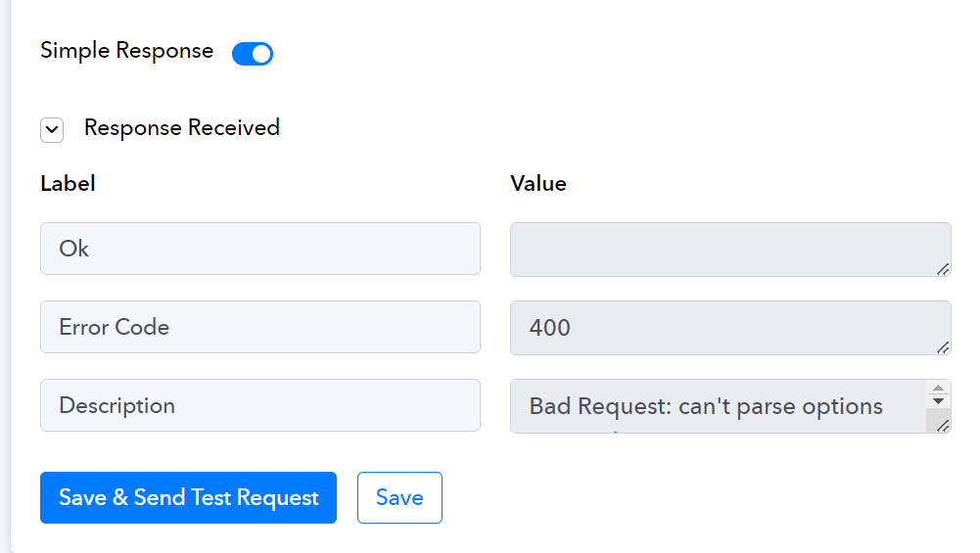Screen dimensions: 980x553
Task: Click the value box showing 400
Action: [730, 328]
